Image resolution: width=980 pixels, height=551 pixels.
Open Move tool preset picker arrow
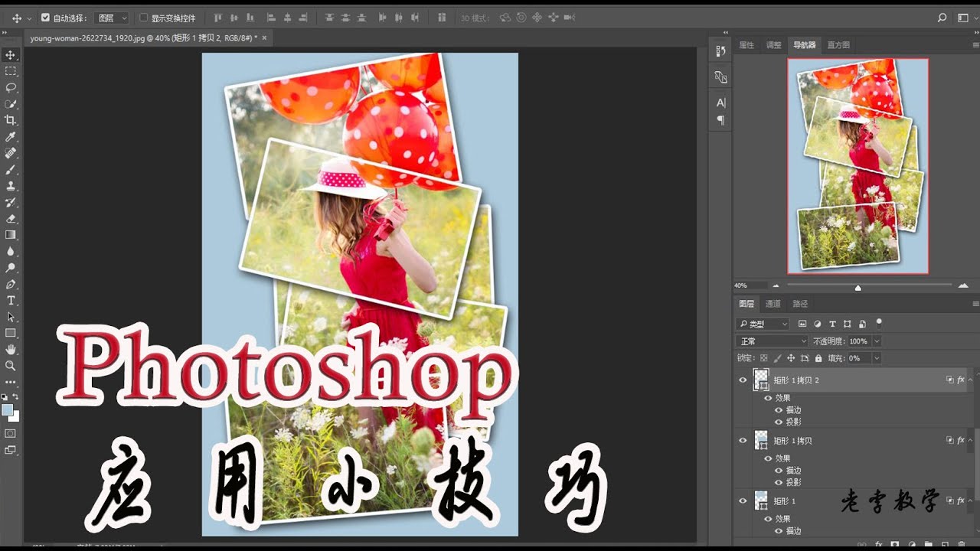point(29,18)
